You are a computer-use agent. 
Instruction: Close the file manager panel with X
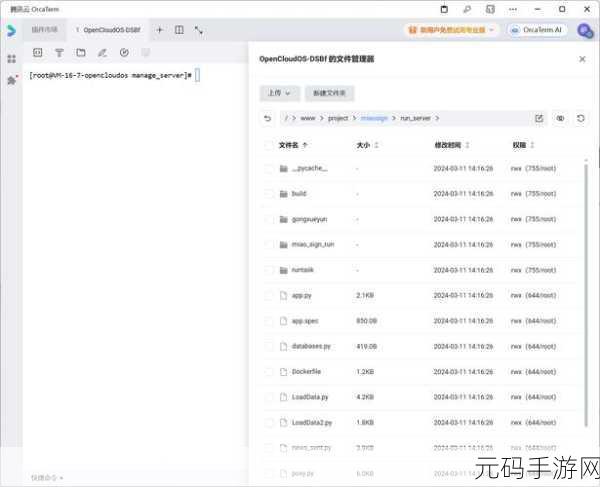tap(582, 59)
